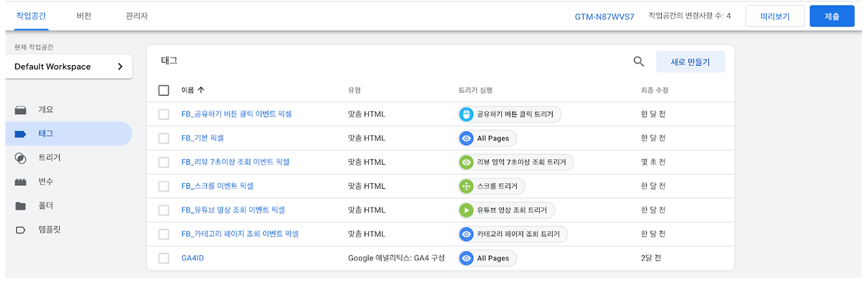Click 새로 만들기 to create a tag
This screenshot has width=868, height=283.
click(690, 62)
